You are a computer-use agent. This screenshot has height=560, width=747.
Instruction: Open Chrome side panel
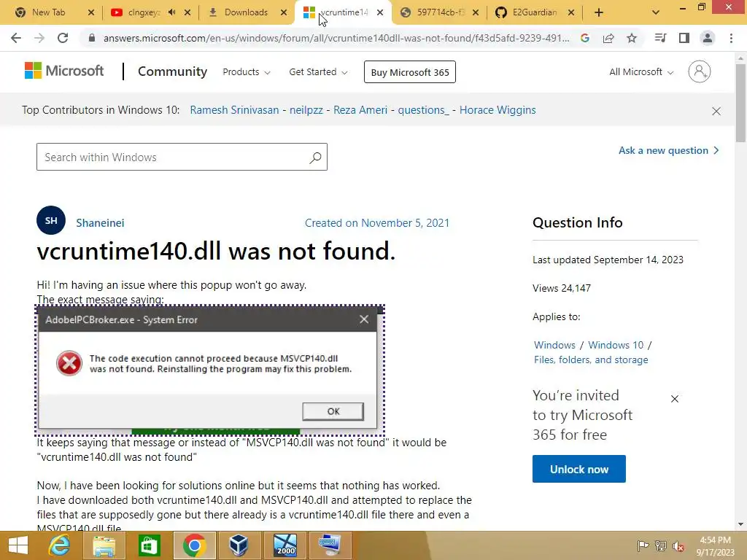(x=684, y=38)
